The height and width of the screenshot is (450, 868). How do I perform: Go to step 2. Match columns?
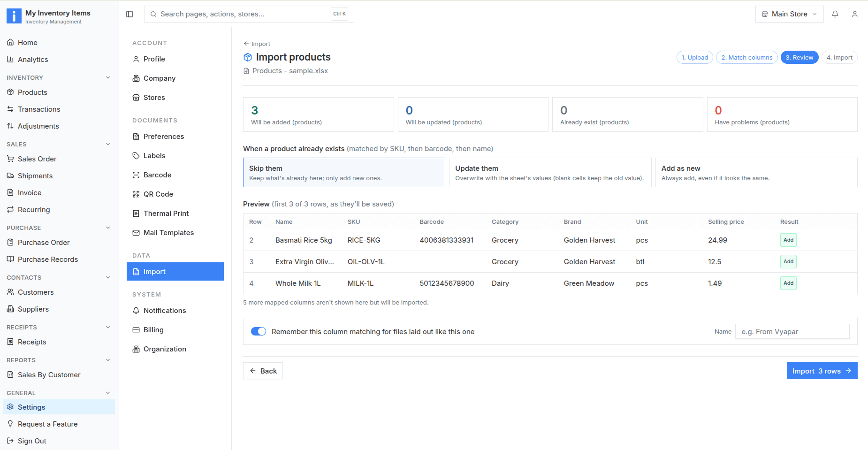746,57
